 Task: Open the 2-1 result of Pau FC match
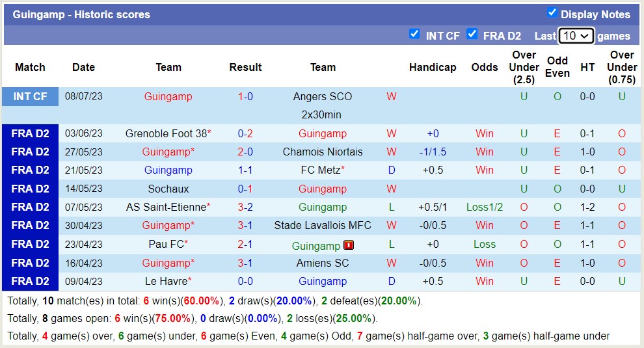tap(245, 244)
